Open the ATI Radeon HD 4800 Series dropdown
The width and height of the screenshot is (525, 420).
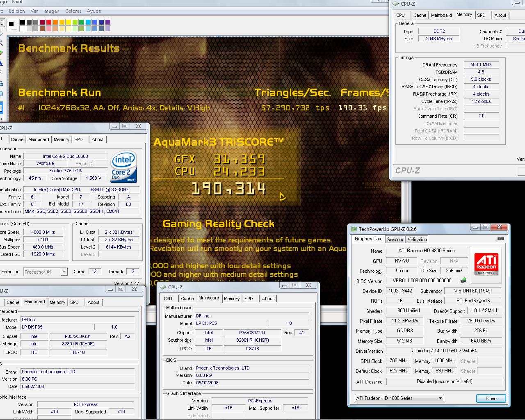pos(399,398)
